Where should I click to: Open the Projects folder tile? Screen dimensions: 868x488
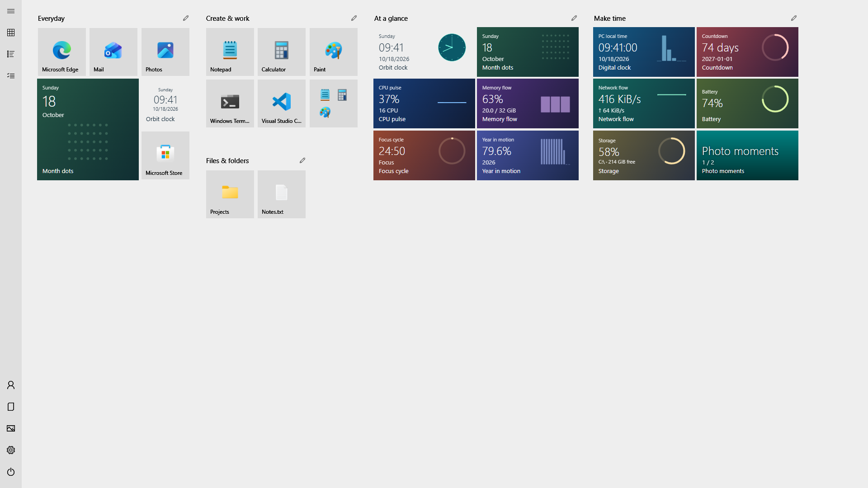230,194
